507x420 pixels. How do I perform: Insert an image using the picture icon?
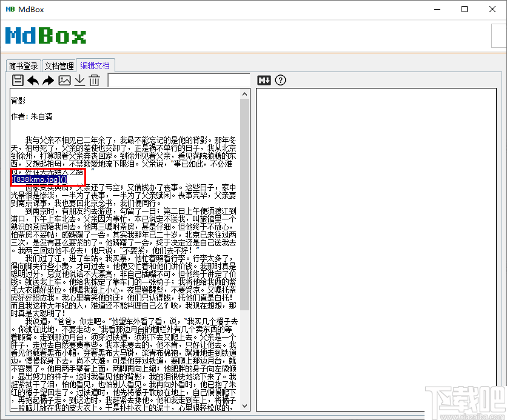pyautogui.click(x=64, y=79)
